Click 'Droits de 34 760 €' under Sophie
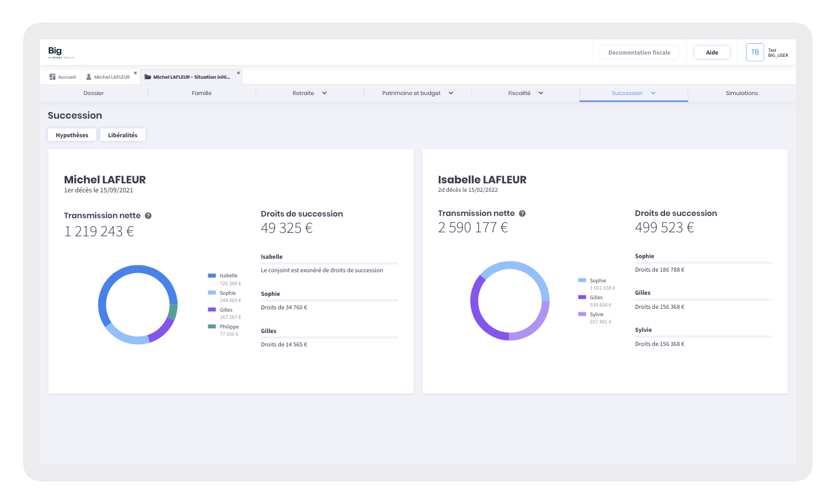 point(284,308)
